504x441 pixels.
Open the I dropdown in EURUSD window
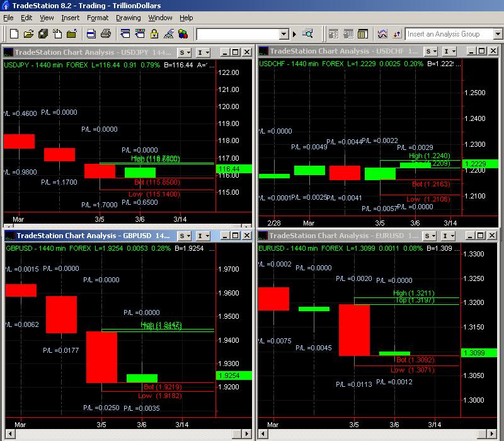click(x=448, y=236)
